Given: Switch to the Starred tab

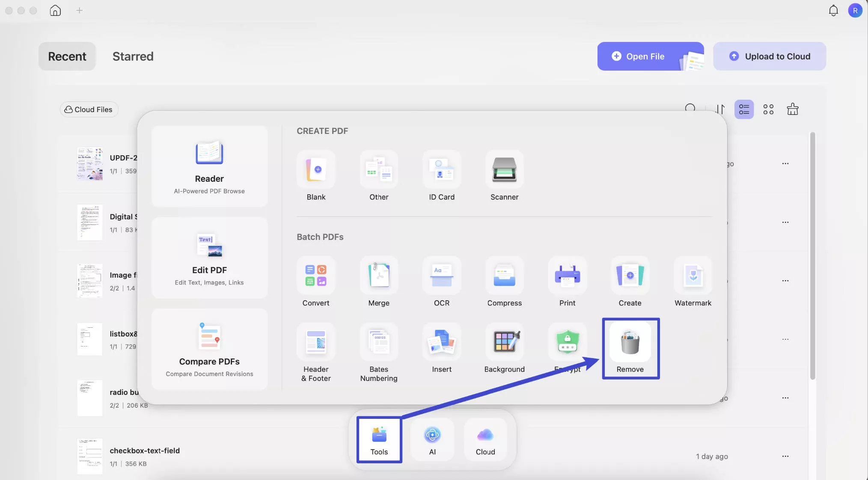Looking at the screenshot, I should (x=133, y=56).
